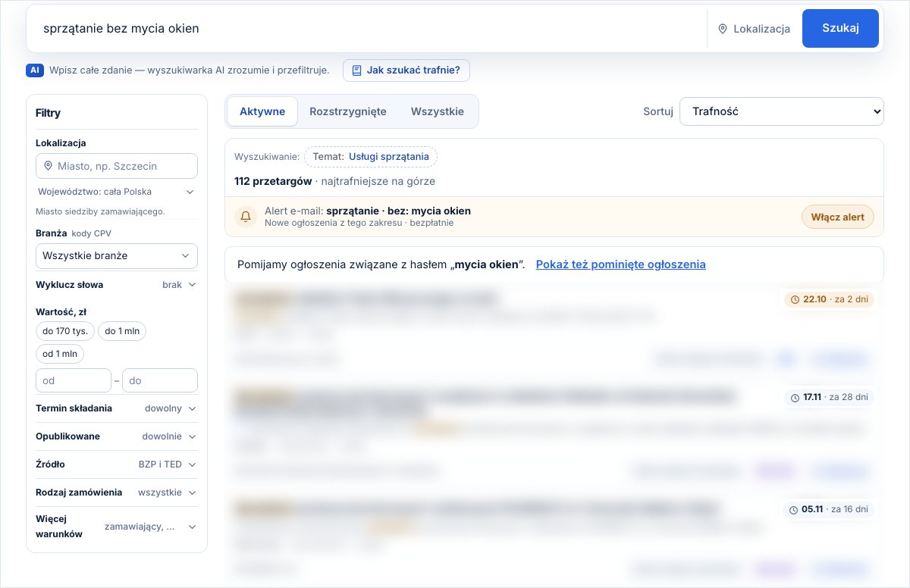Click the minimum value "od" field
Image resolution: width=910 pixels, height=588 pixels.
(74, 380)
